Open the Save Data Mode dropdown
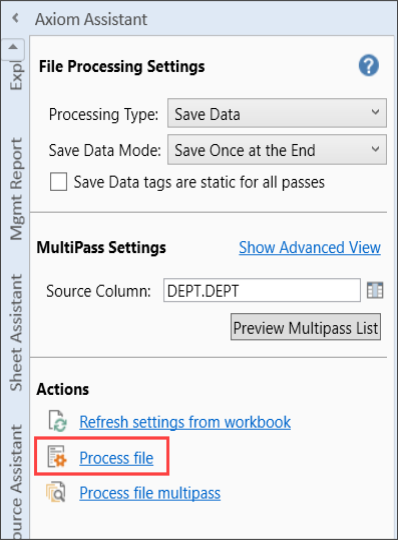The width and height of the screenshot is (398, 540). tap(277, 149)
